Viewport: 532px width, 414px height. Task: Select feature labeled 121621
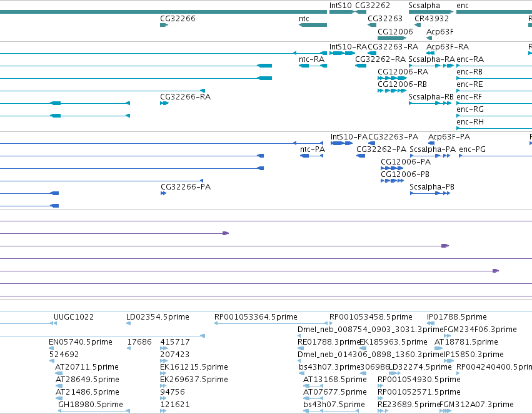(175, 405)
